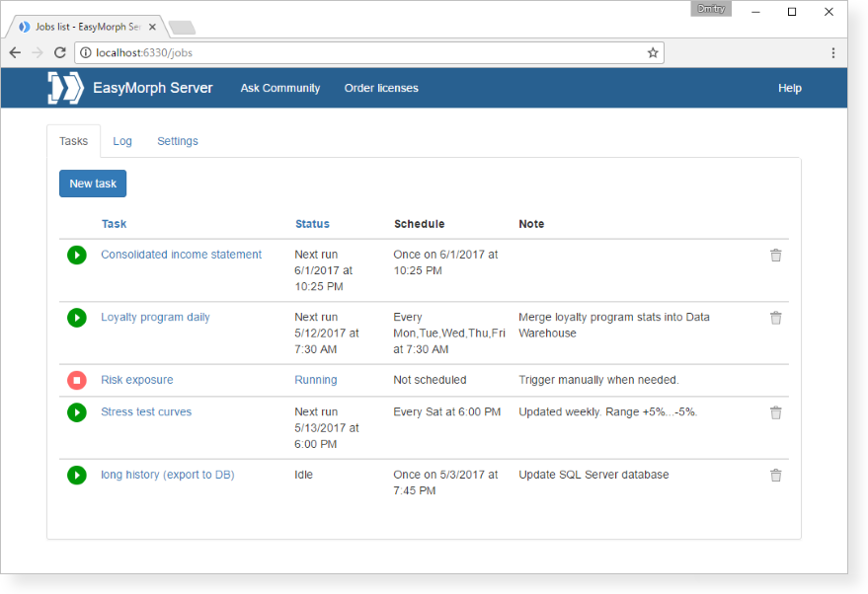
Task: Run the Consolidated income statement task
Action: tap(77, 255)
